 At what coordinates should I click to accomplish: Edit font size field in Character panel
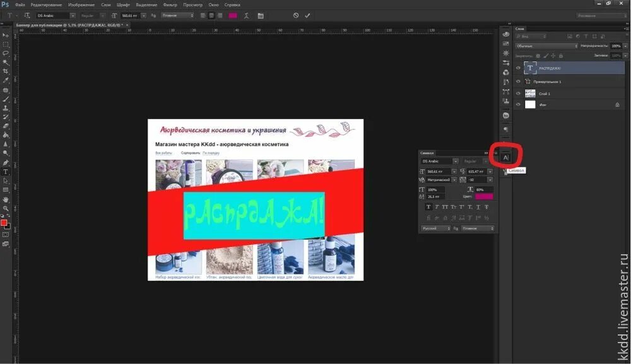pos(439,172)
